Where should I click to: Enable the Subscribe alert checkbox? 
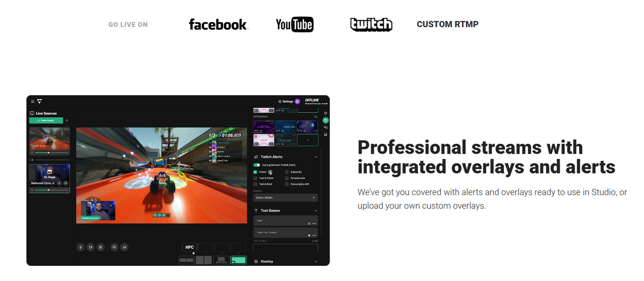pyautogui.click(x=287, y=172)
